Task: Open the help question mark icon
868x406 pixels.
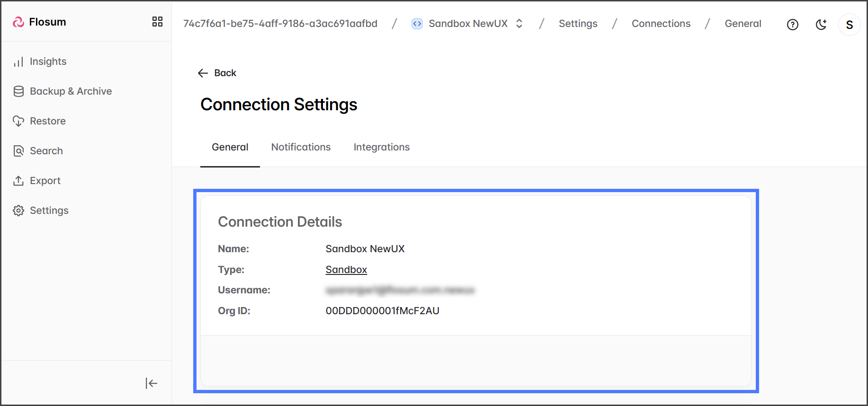Action: tap(792, 25)
